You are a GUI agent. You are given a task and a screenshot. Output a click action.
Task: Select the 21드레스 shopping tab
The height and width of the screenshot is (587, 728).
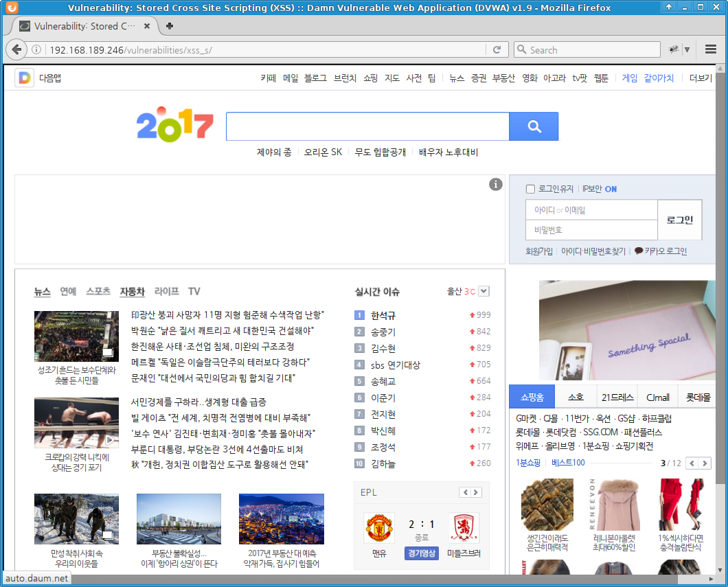(617, 397)
